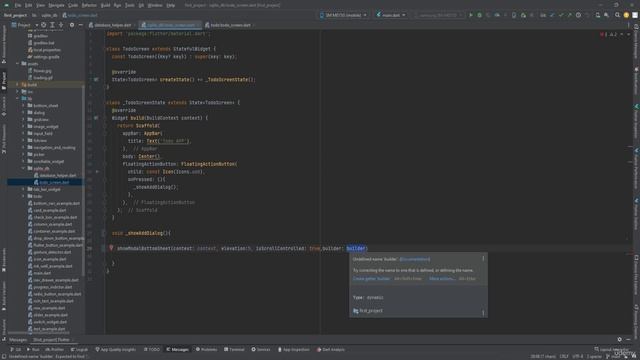640x360 pixels.
Task: Select database_helper.dart in the project tree
Action: click(55, 175)
